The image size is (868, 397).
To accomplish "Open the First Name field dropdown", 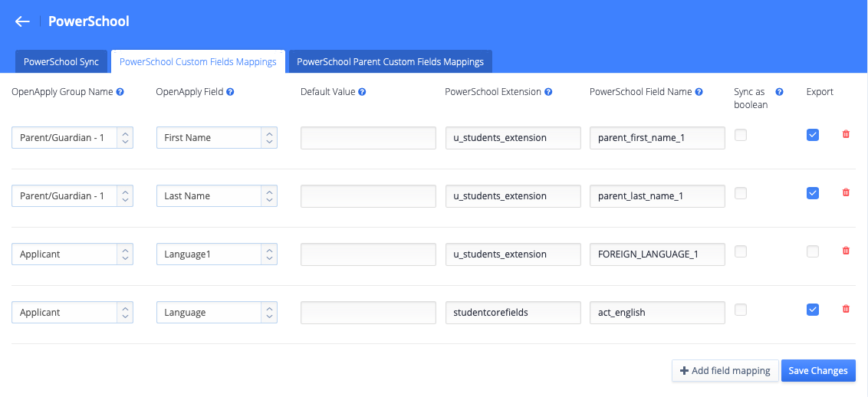I will click(217, 138).
